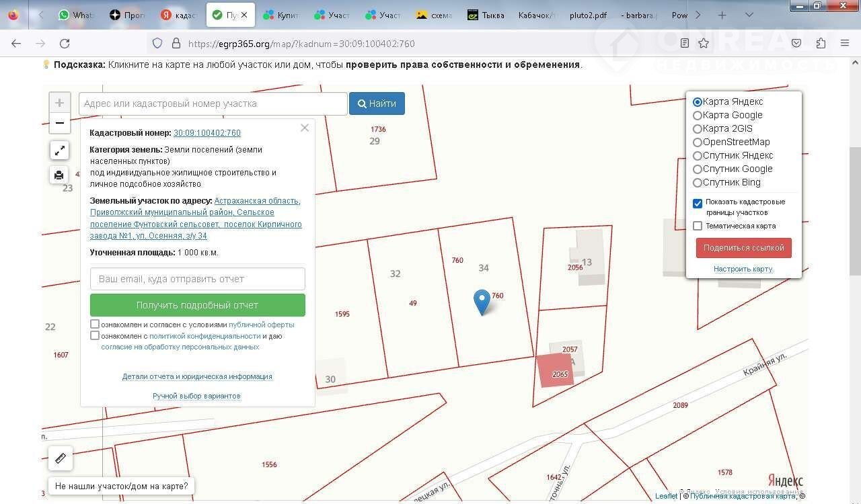Zoom in the map with plus button
The image size is (861, 504).
(59, 103)
